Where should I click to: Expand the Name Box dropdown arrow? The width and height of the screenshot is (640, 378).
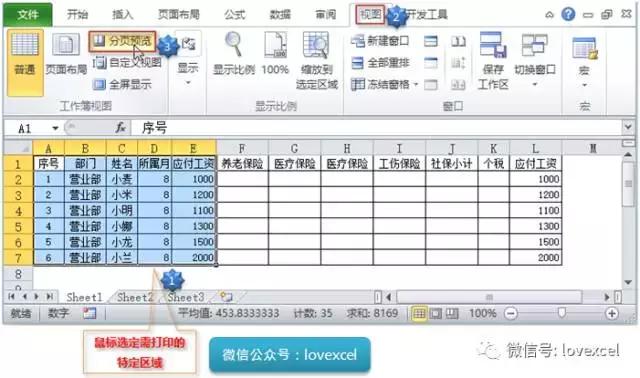tap(55, 128)
